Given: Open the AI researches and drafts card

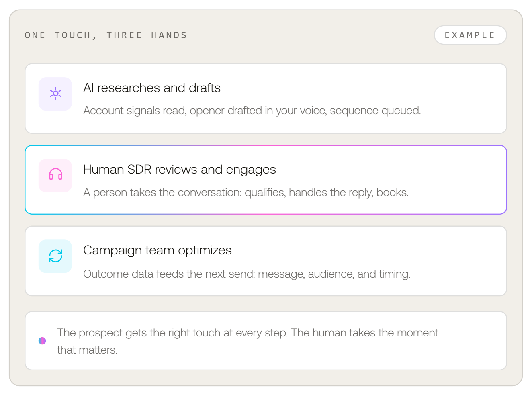Looking at the screenshot, I should click(x=266, y=98).
